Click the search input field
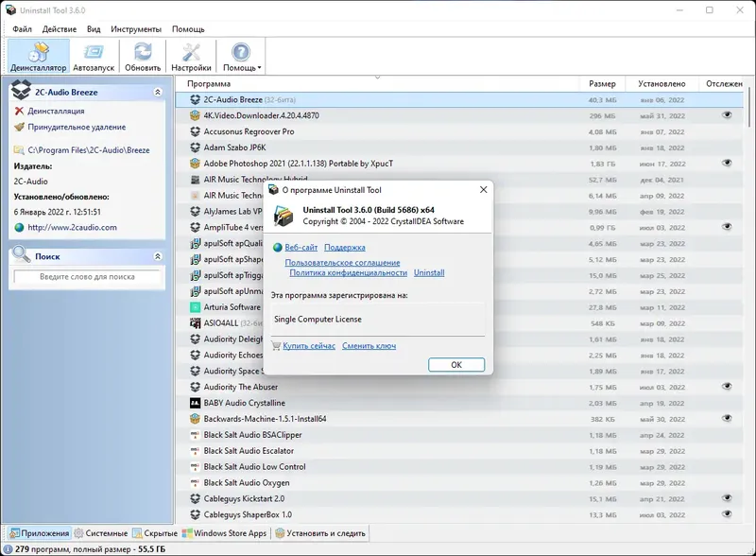Image resolution: width=756 pixels, height=556 pixels. pos(88,277)
